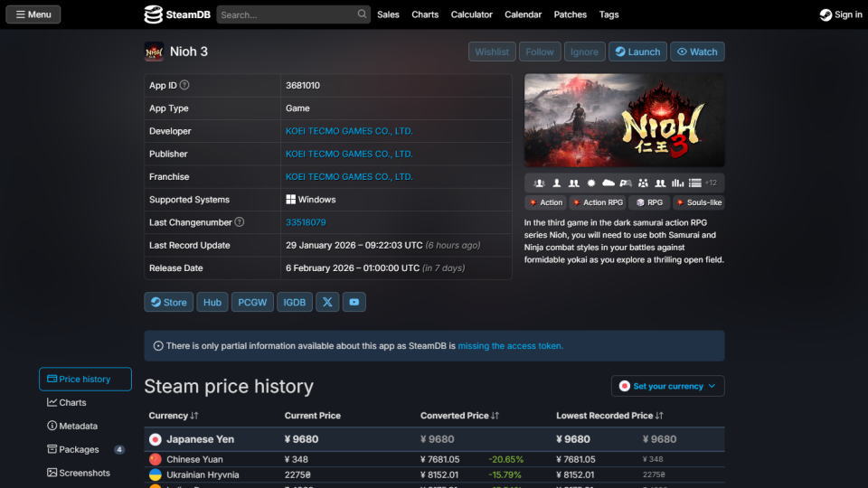Open the IGDB page
The width and height of the screenshot is (868, 488).
coord(295,302)
